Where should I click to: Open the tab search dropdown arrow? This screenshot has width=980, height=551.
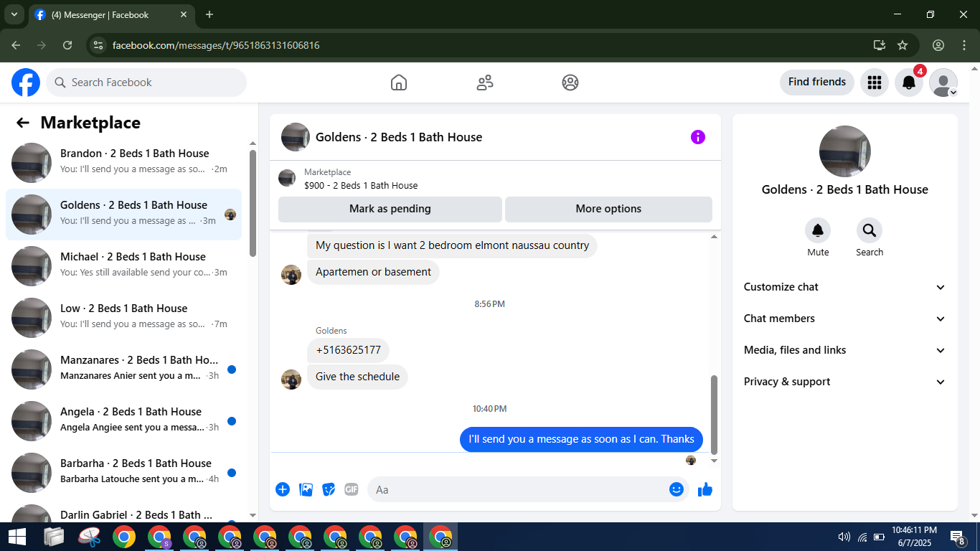click(x=14, y=14)
